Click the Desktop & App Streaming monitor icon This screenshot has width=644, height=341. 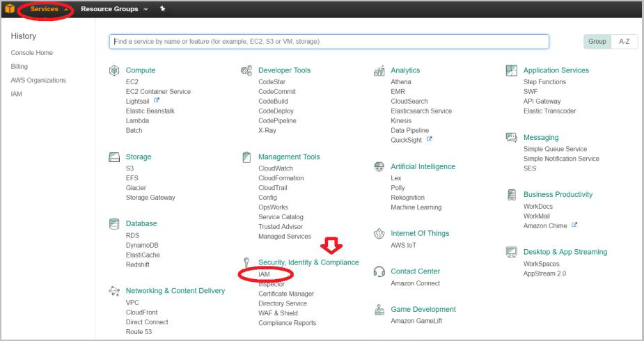point(511,252)
